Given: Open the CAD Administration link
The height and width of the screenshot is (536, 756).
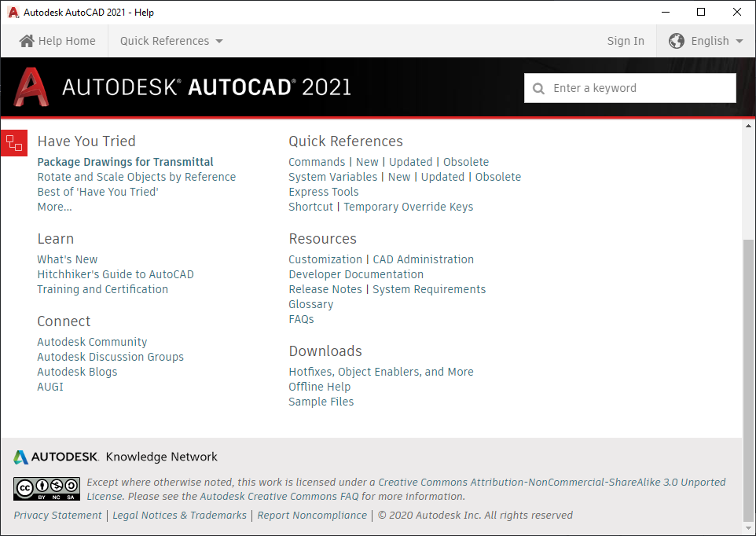Looking at the screenshot, I should pyautogui.click(x=424, y=259).
